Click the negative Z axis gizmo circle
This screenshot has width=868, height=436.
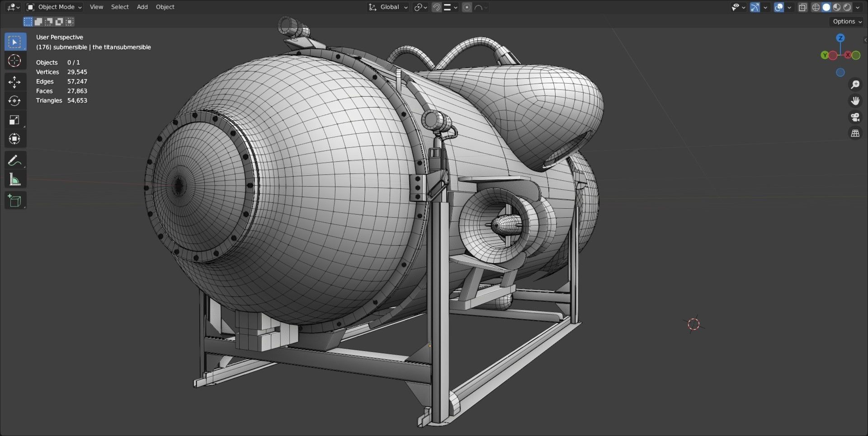[840, 72]
